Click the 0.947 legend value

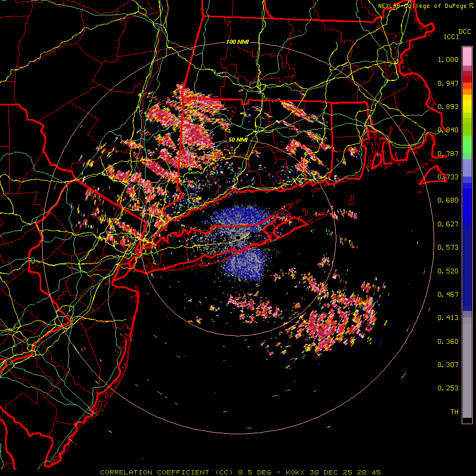pos(448,83)
